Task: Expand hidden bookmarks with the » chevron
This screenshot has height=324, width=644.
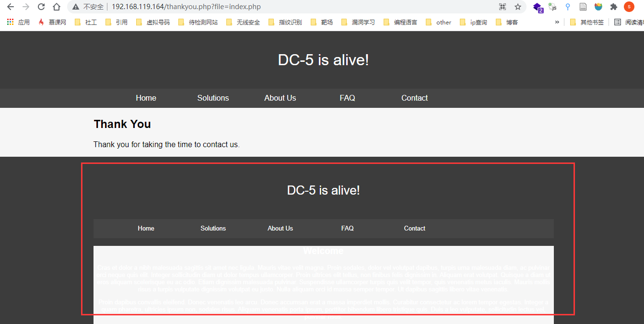Action: pyautogui.click(x=557, y=22)
